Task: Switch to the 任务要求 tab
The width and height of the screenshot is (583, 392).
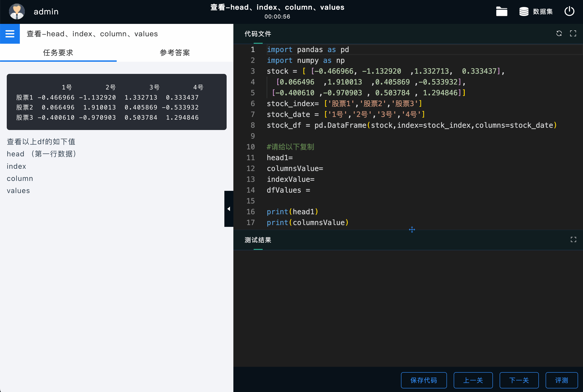Action: 58,52
